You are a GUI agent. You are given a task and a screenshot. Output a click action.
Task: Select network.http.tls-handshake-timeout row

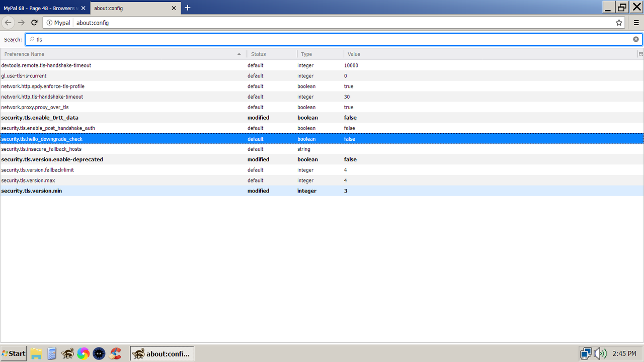pos(322,97)
